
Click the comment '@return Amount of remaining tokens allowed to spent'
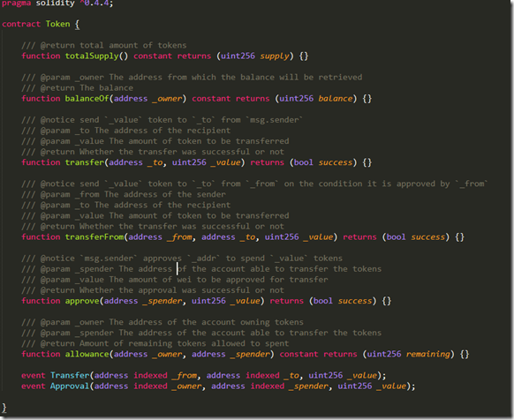click(164, 343)
